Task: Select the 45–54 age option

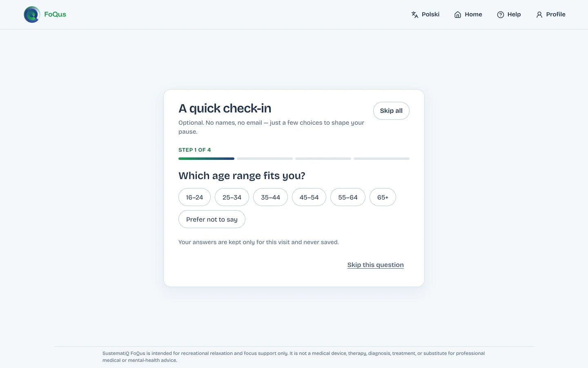Action: point(309,197)
